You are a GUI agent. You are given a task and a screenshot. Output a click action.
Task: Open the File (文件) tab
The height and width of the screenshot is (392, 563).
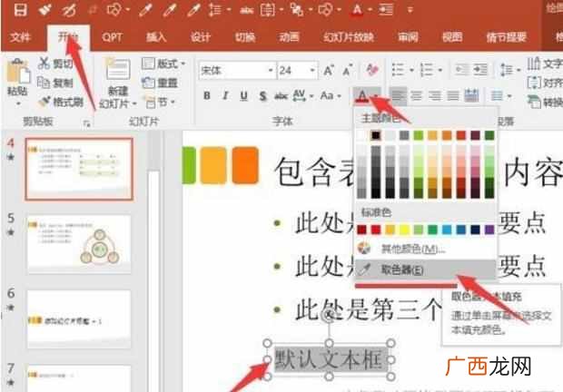21,37
